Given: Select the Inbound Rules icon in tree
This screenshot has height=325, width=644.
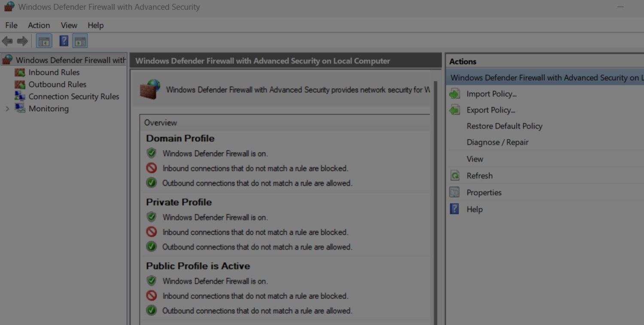Looking at the screenshot, I should (20, 72).
